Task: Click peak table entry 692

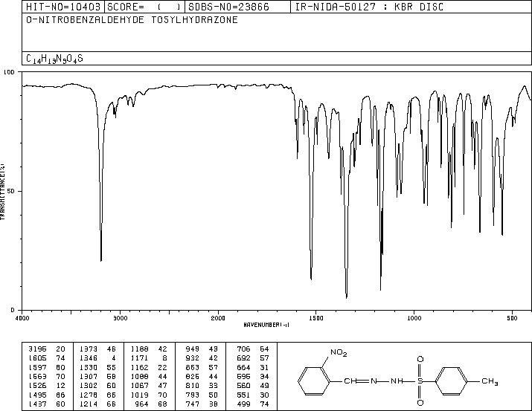Action: pyautogui.click(x=243, y=358)
